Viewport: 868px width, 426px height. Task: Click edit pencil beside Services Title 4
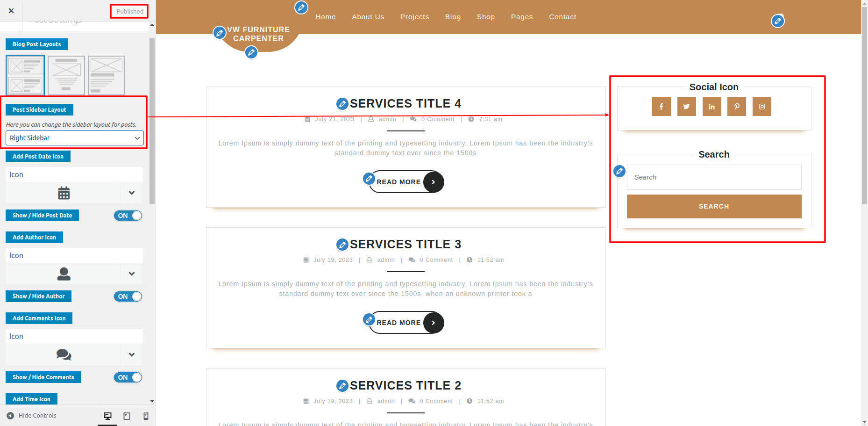[x=342, y=104]
